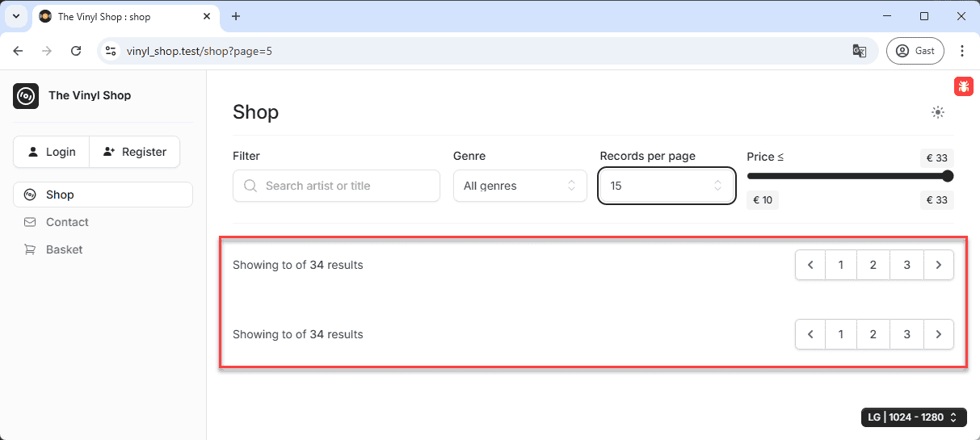The image size is (980, 440).
Task: Open Chrome three-dot menu
Action: [x=962, y=51]
